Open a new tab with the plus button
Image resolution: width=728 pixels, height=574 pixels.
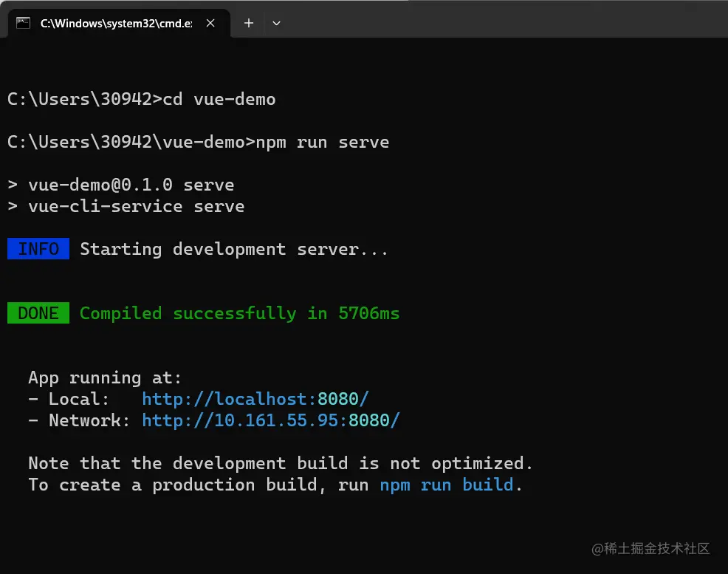[x=249, y=23]
